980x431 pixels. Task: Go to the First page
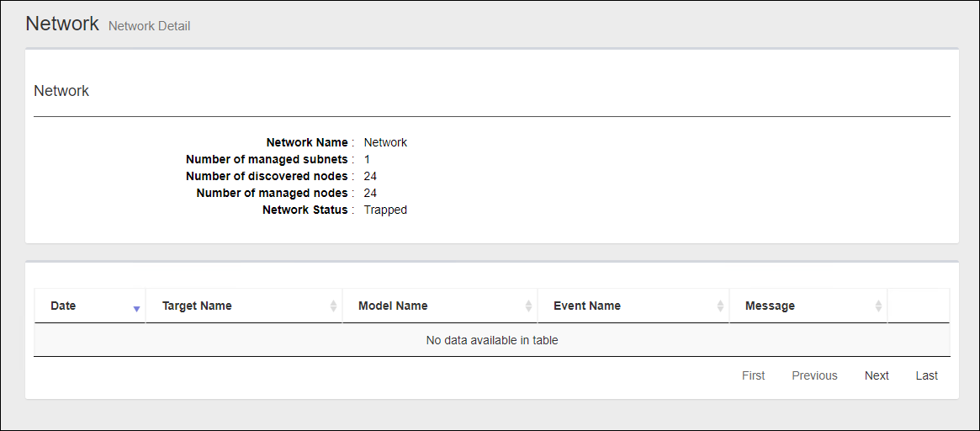click(753, 375)
